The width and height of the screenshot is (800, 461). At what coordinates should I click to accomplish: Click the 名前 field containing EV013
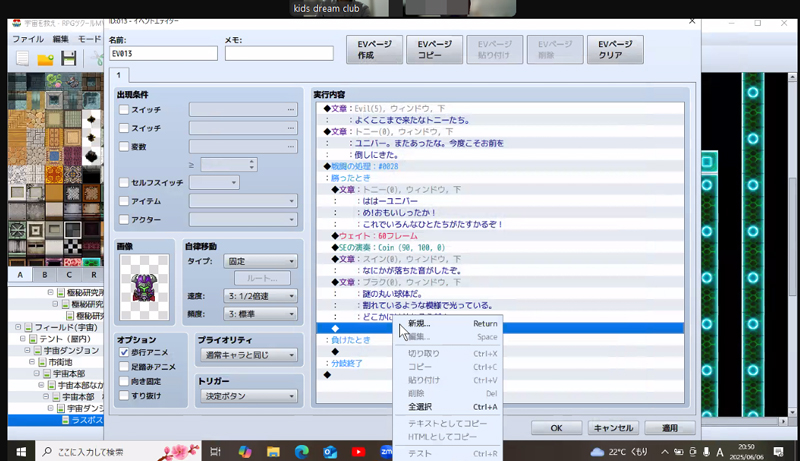[163, 54]
